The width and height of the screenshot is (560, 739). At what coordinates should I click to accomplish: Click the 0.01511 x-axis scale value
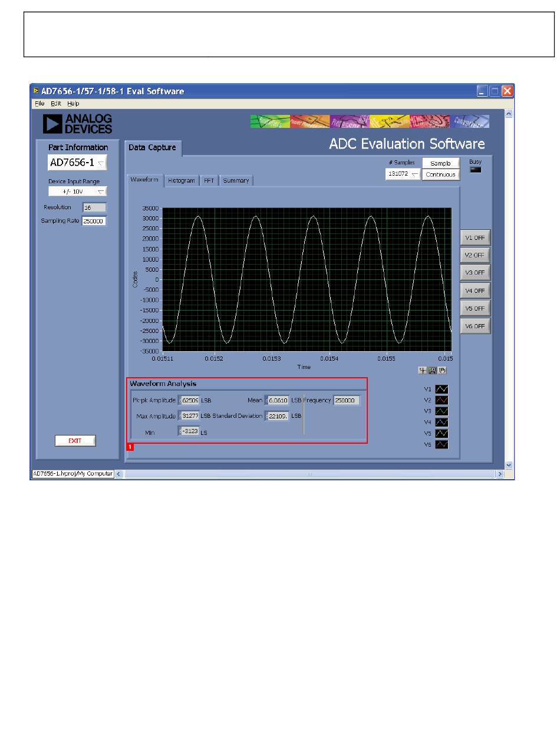coord(163,358)
